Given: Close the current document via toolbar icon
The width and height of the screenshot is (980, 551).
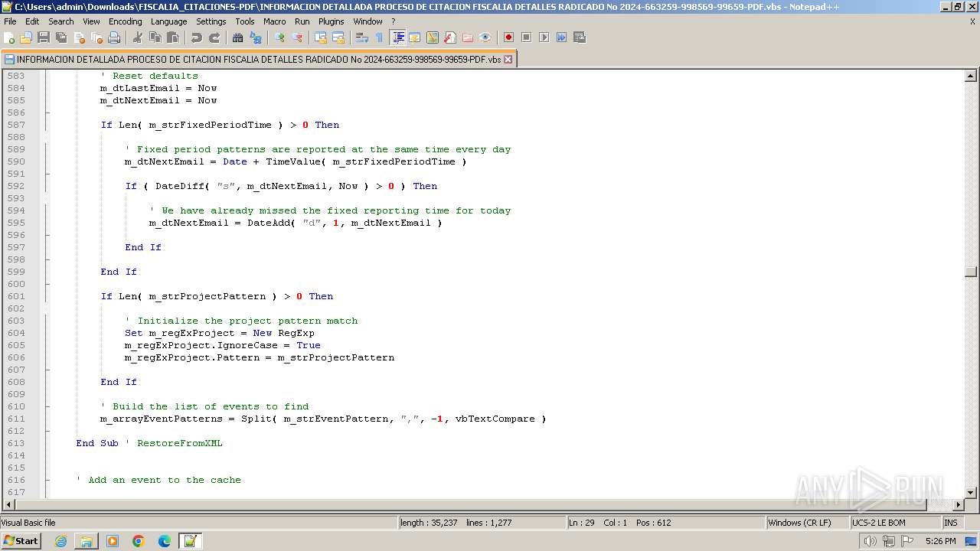Looking at the screenshot, I should coord(79,37).
